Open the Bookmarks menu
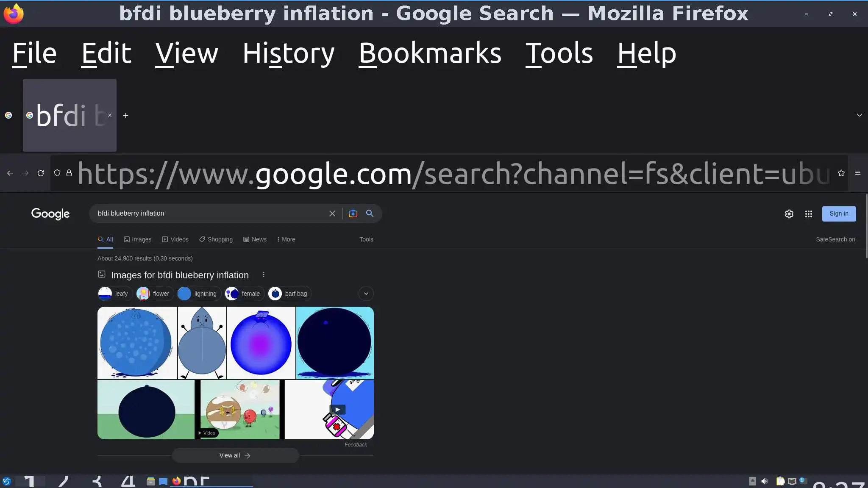Viewport: 868px width, 488px height. click(430, 53)
